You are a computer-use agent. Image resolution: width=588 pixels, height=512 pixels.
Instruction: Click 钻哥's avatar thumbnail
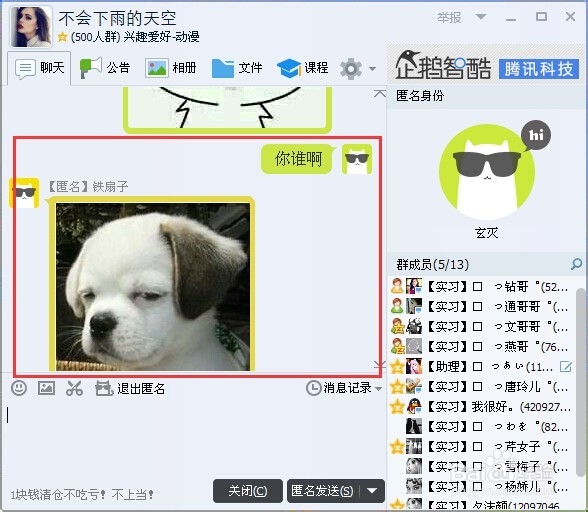[414, 286]
